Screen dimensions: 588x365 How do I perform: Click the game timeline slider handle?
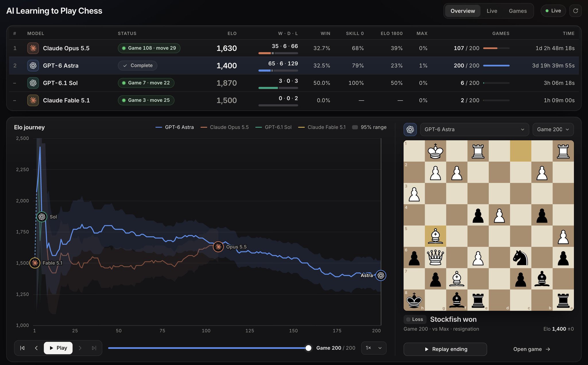point(308,348)
